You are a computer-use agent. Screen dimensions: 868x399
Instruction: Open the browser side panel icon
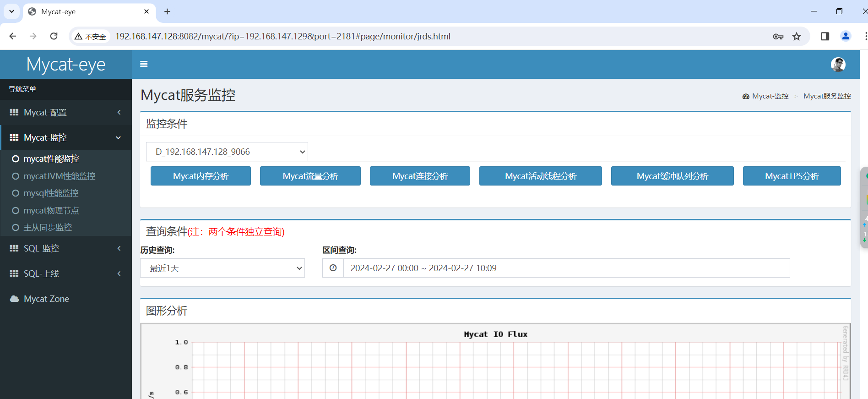point(825,36)
